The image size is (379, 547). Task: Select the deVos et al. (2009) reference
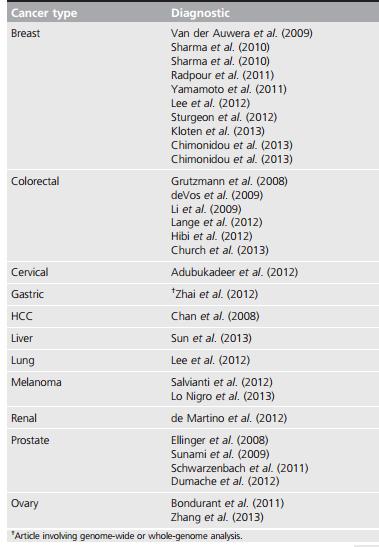click(217, 195)
